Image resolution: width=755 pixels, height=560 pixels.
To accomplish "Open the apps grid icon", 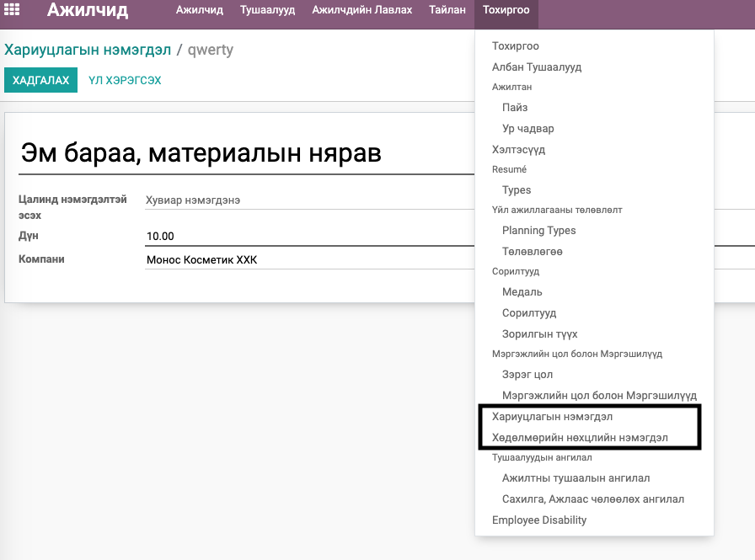I will click(x=12, y=9).
